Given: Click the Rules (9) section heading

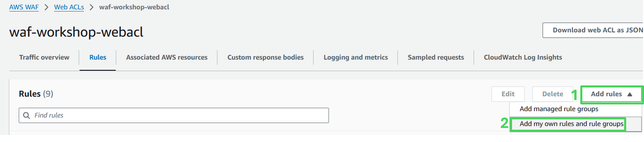Looking at the screenshot, I should [x=36, y=94].
